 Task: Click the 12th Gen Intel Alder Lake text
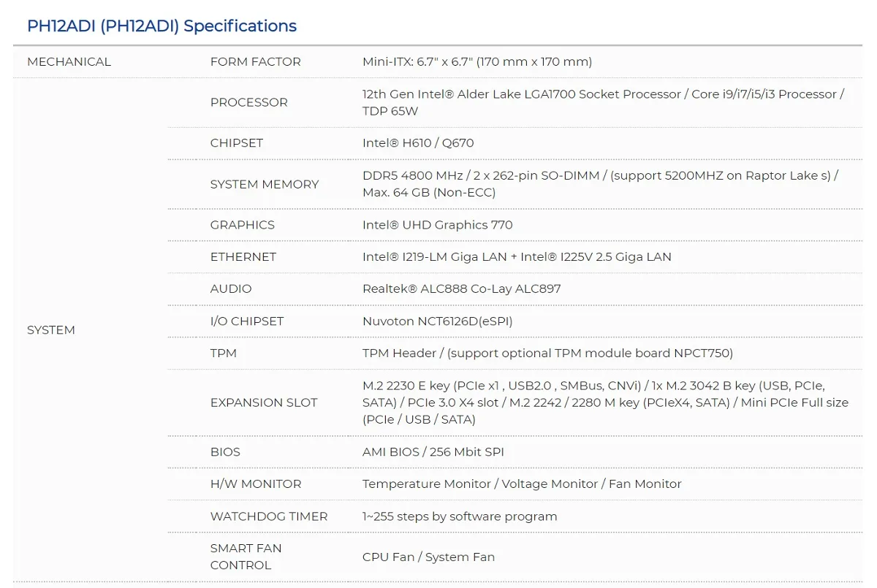[x=604, y=102]
